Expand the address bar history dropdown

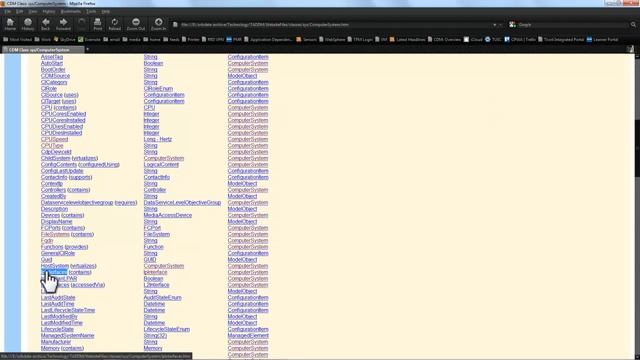(494, 25)
